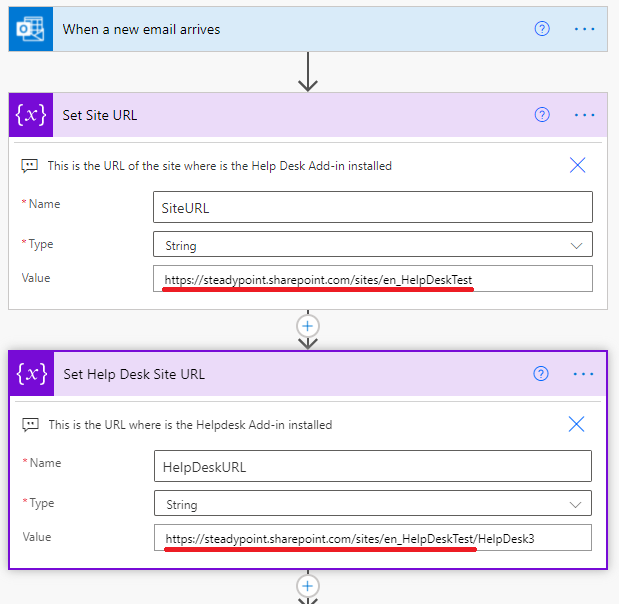Open the Type dropdown in Set Help Desk Site URL
619x604 pixels.
coord(373,503)
